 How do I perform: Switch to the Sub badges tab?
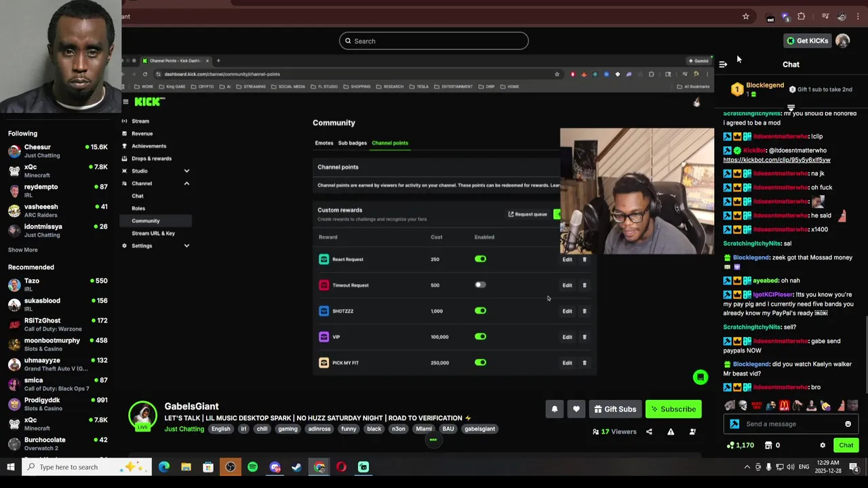[x=353, y=143]
